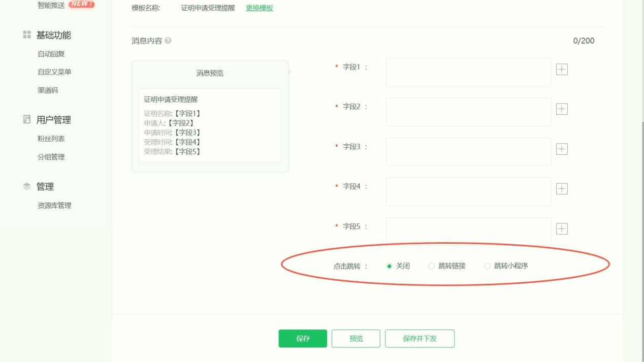Viewport: 644px width, 362px height.
Task: Click the green 保存 button
Action: point(303,339)
